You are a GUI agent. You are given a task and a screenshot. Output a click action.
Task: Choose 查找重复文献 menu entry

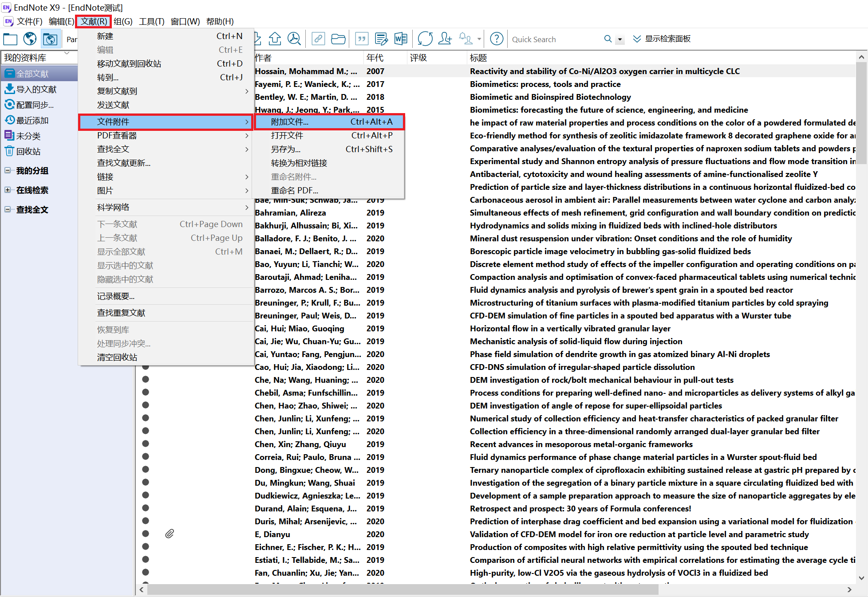166,313
